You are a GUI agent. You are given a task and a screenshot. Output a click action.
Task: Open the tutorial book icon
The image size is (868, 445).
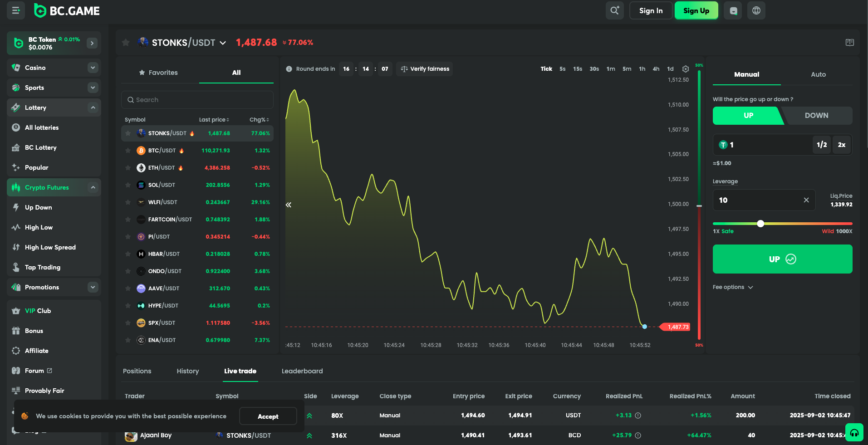pos(850,42)
